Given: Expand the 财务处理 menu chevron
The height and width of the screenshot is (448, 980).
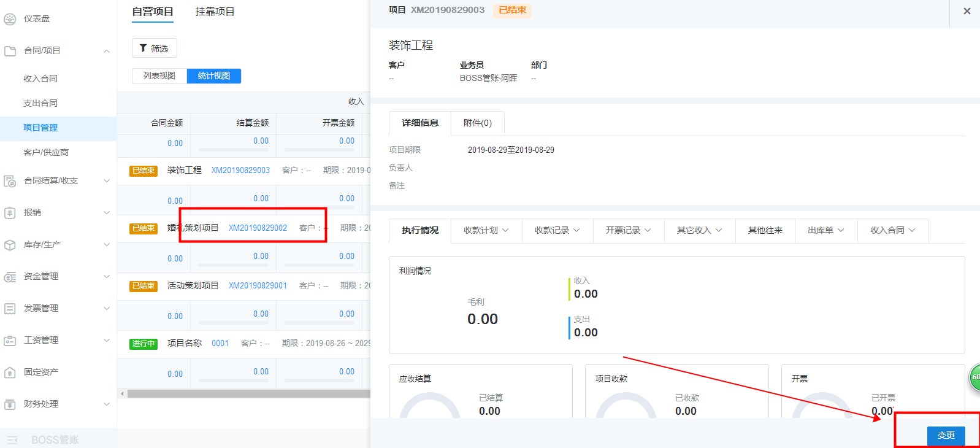Looking at the screenshot, I should tap(107, 404).
